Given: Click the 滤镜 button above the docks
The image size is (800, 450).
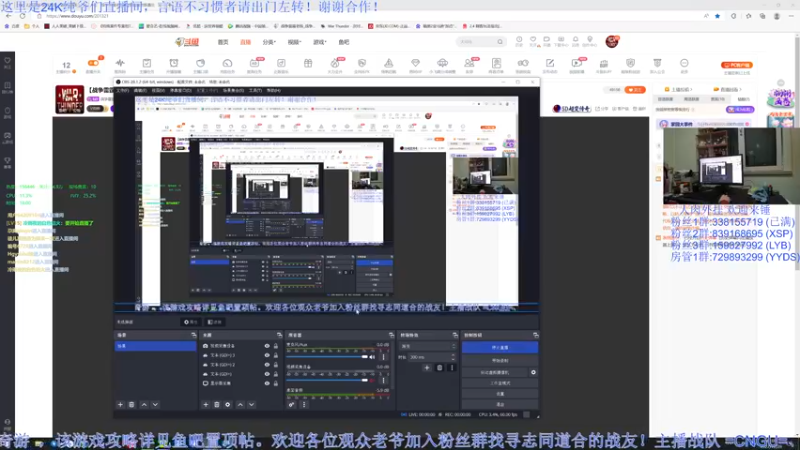Looking at the screenshot, I should click(215, 322).
